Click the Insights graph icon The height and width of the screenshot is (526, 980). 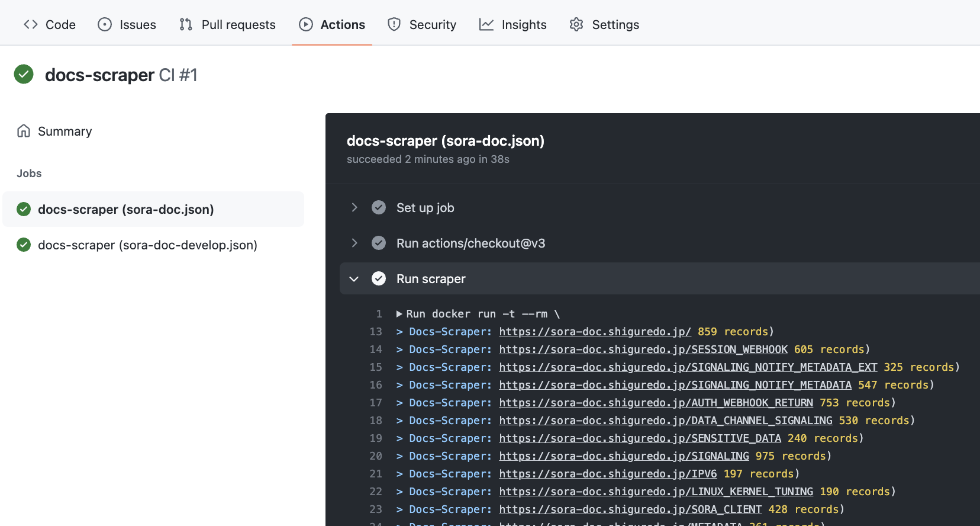tap(486, 24)
